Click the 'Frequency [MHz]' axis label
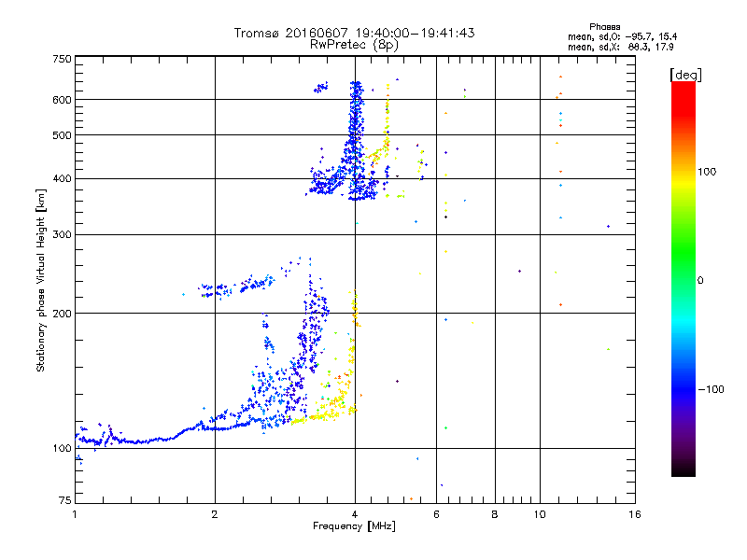The width and height of the screenshot is (747, 560). tap(354, 526)
